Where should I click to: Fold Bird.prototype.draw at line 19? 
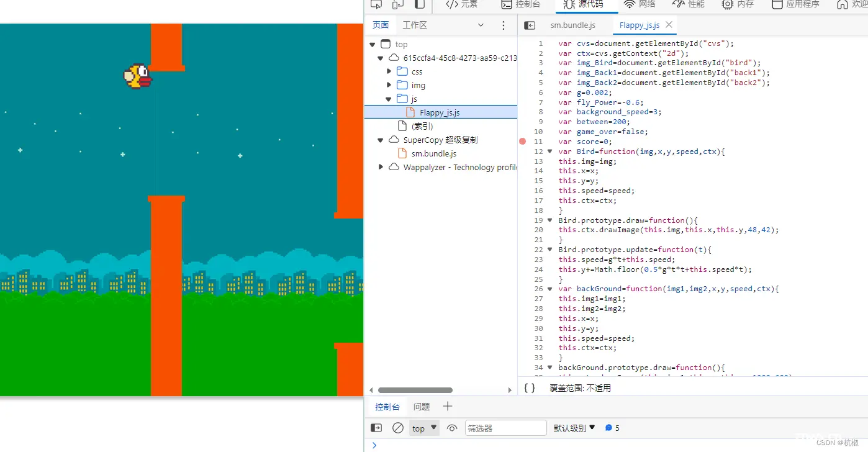pos(549,220)
